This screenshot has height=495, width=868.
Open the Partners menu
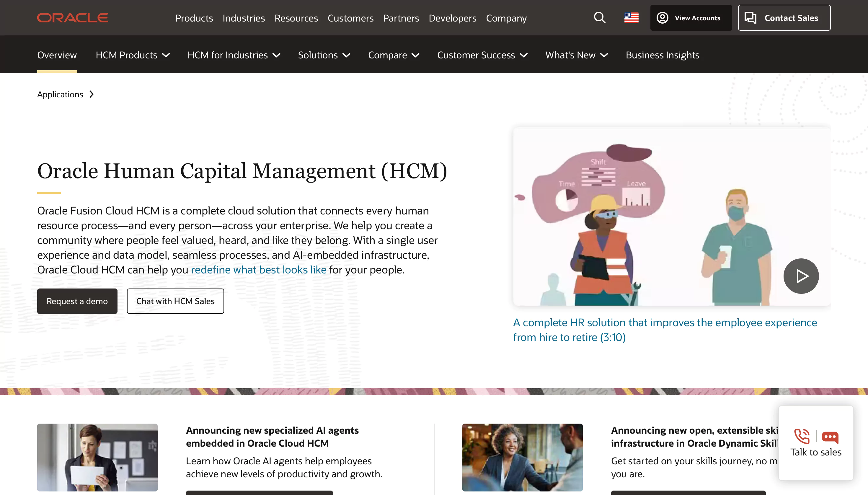pyautogui.click(x=401, y=18)
